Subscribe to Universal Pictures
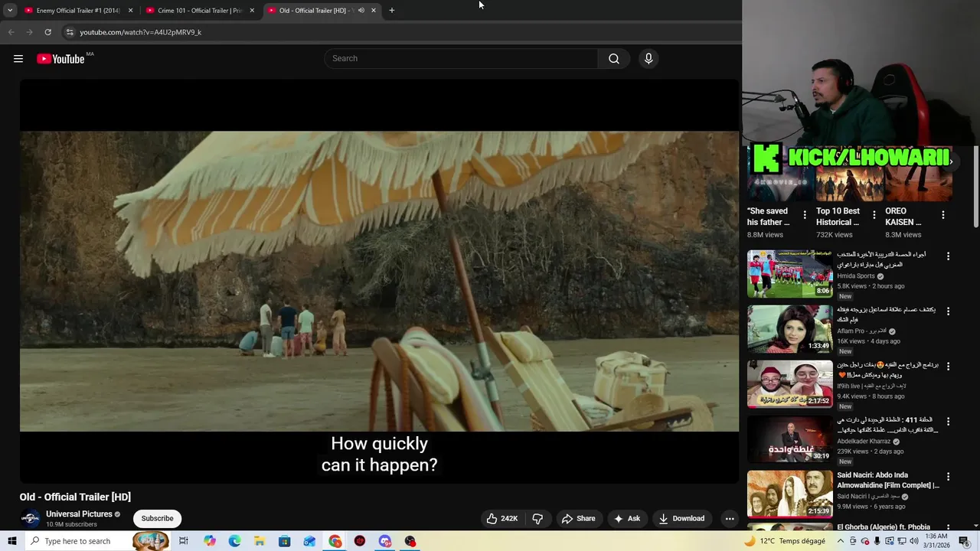This screenshot has width=980, height=551. pyautogui.click(x=157, y=519)
